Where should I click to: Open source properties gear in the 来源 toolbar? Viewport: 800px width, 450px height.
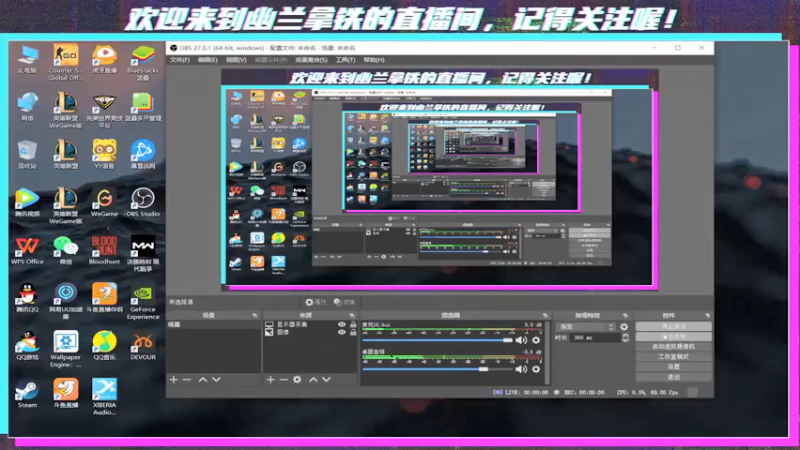(x=297, y=380)
